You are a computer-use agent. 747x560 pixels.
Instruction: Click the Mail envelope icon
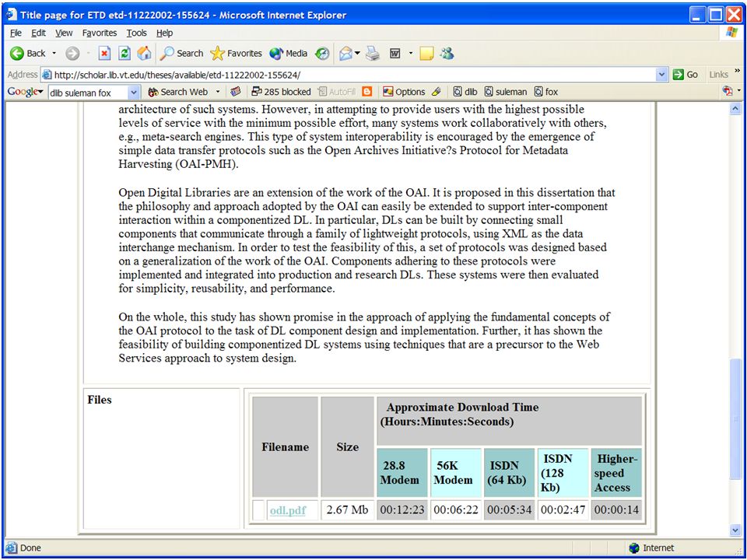345,54
